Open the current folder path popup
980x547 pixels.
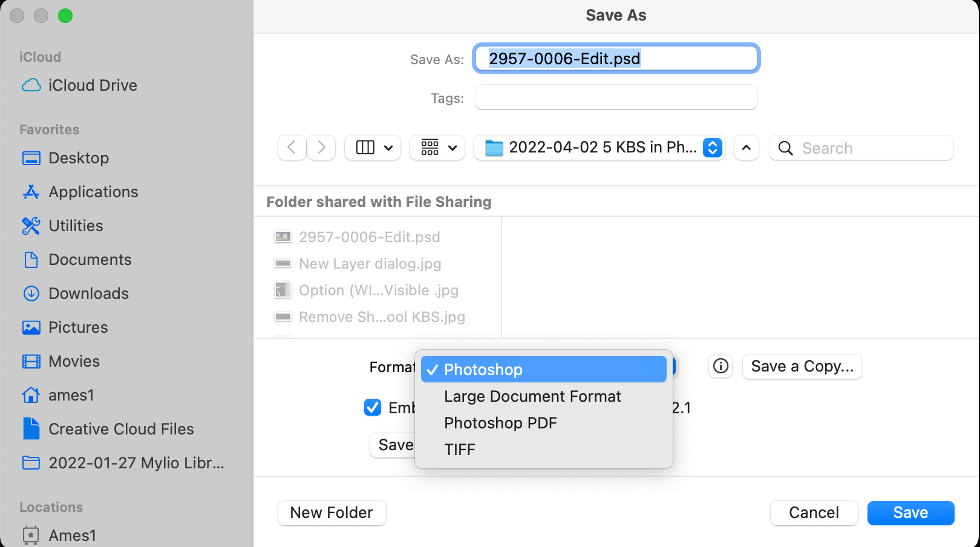click(x=599, y=148)
